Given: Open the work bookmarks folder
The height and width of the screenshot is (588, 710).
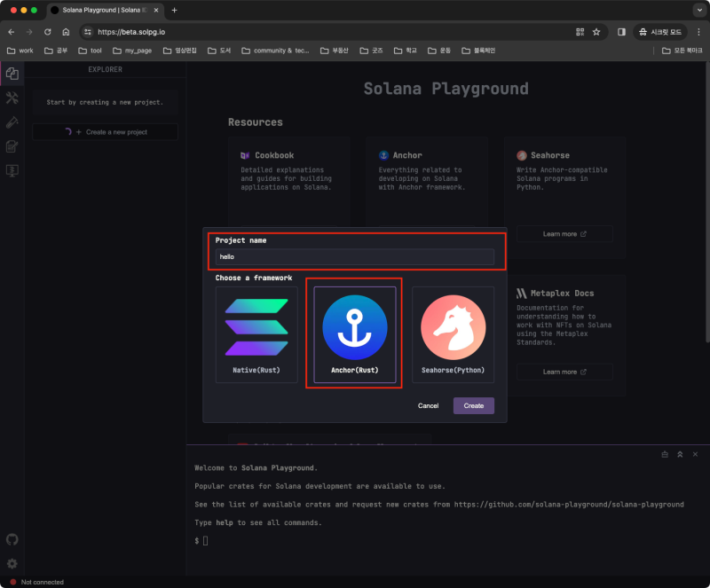Looking at the screenshot, I should tap(20, 51).
